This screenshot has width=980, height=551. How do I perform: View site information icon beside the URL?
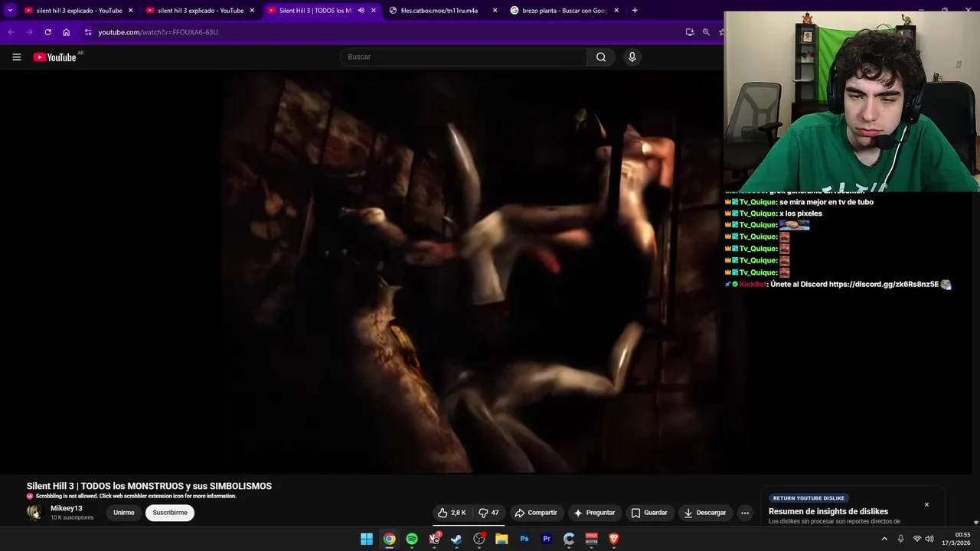click(88, 32)
